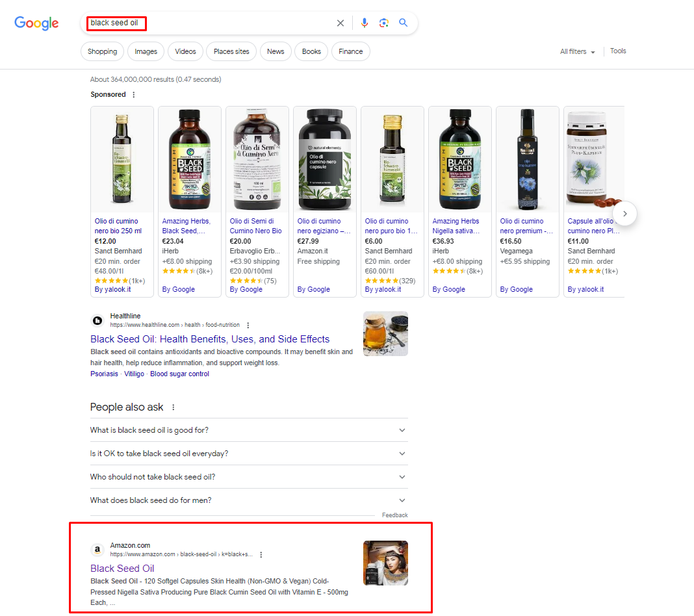694x616 pixels.
Task: Follow the Psoriasis sublink
Action: tap(104, 374)
